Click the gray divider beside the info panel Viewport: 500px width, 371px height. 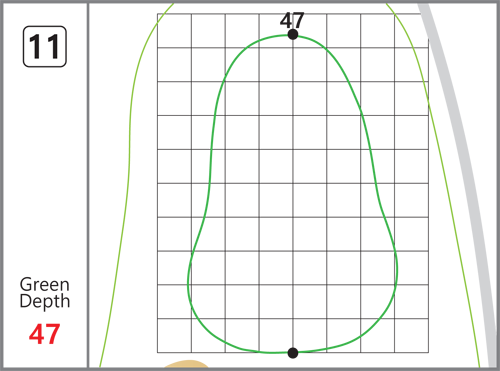coord(88,185)
